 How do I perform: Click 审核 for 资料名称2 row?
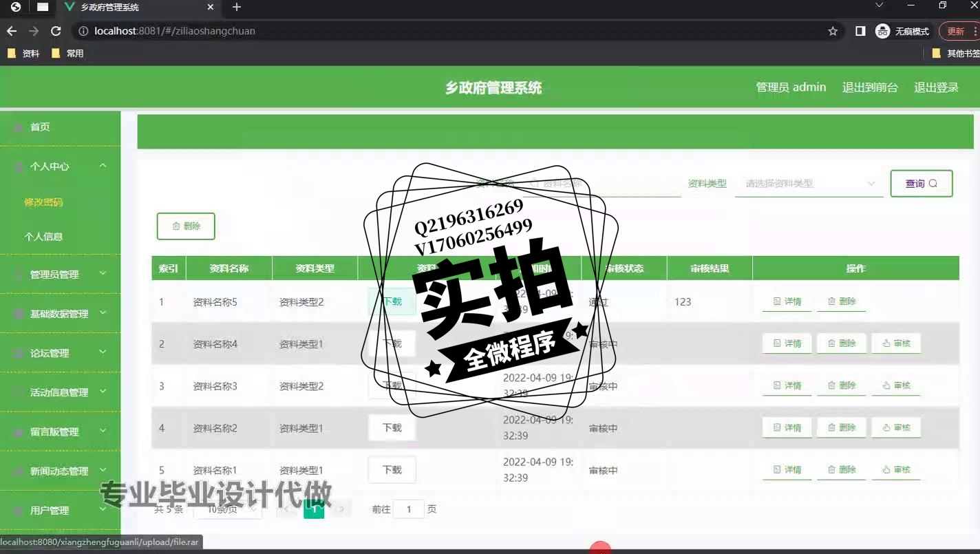coord(896,427)
